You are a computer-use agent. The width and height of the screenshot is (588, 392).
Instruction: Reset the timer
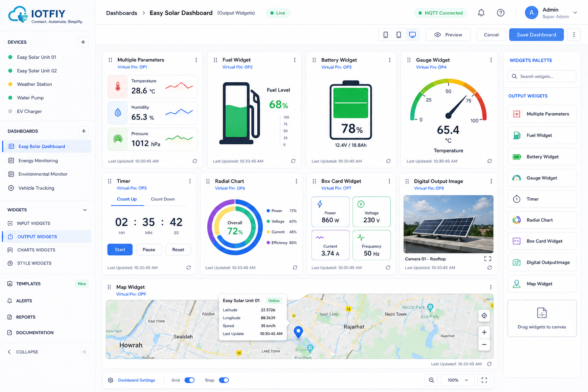tap(178, 250)
